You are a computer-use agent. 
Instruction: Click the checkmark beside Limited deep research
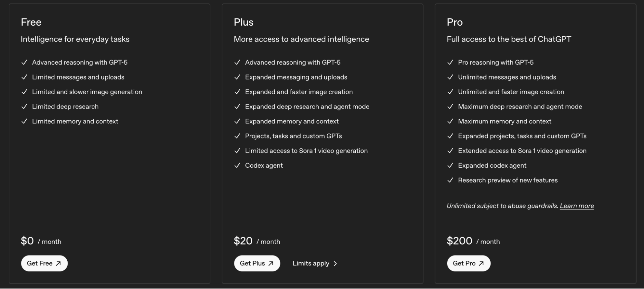pos(24,107)
